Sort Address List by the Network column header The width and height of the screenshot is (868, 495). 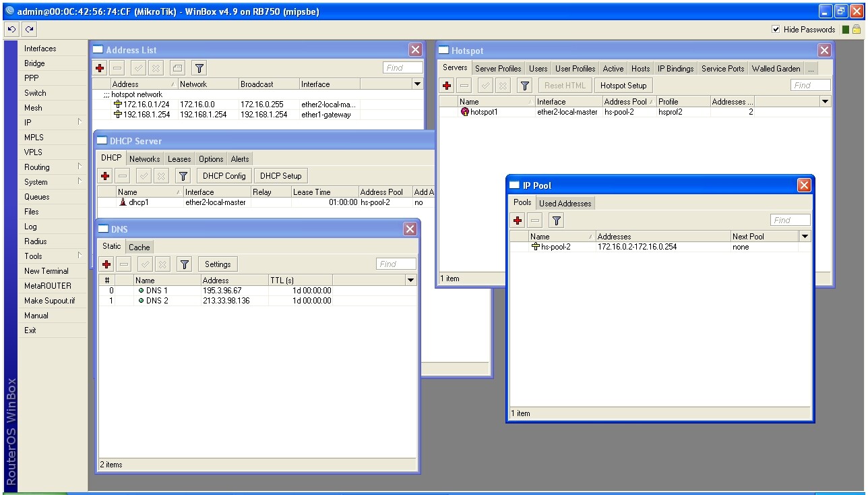tap(208, 84)
